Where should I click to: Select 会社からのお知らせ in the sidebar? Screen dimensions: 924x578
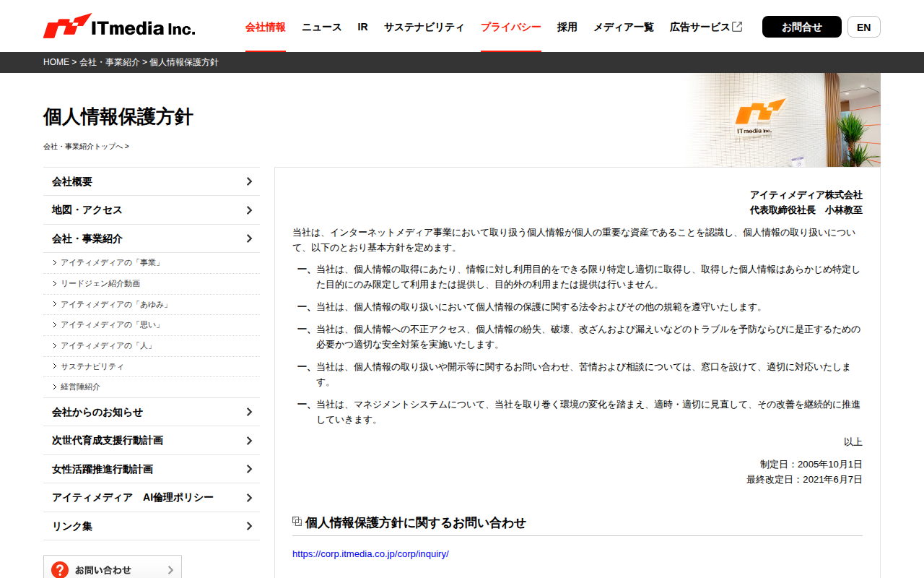click(152, 412)
